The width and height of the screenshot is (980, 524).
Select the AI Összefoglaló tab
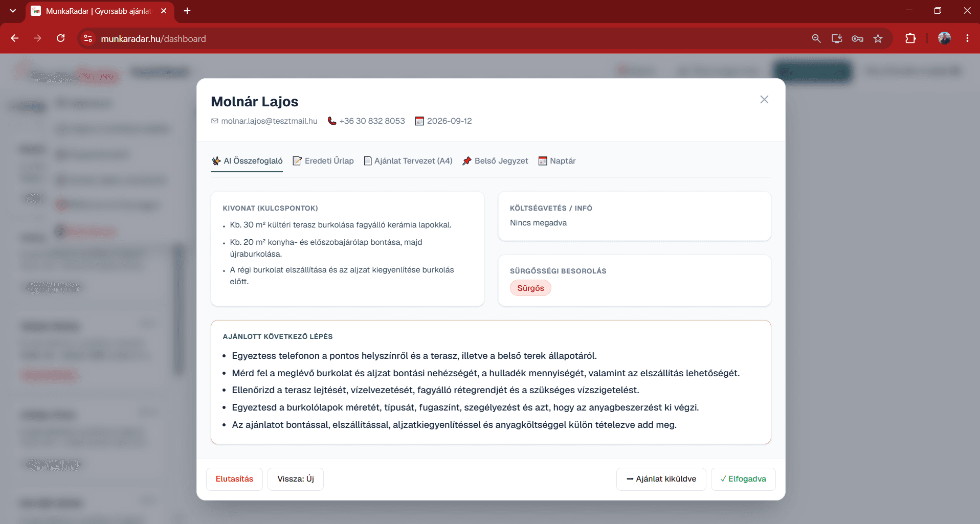point(247,161)
